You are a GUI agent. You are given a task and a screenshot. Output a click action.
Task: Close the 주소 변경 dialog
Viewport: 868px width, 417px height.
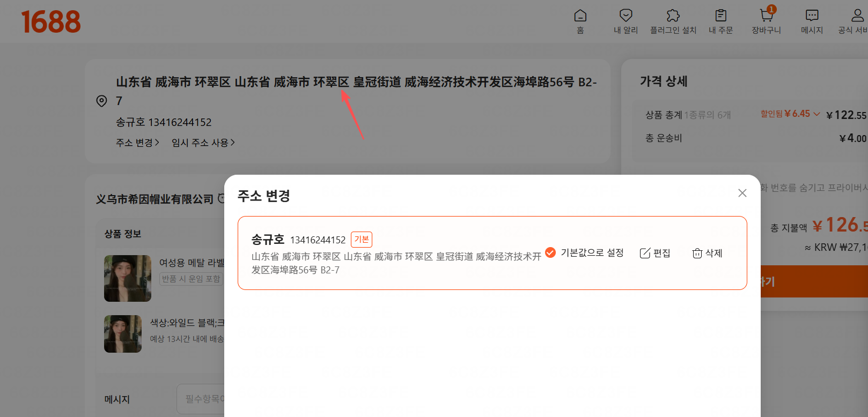pyautogui.click(x=742, y=193)
